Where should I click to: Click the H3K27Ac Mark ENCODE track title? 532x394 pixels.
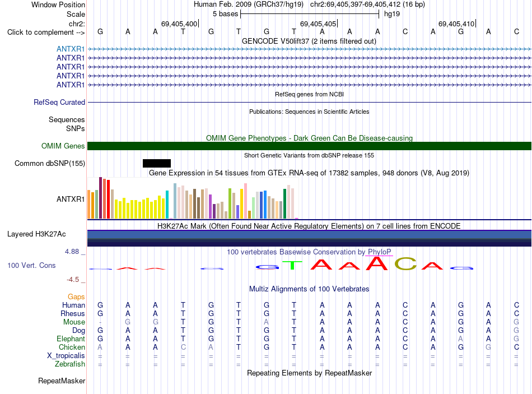[x=309, y=226]
